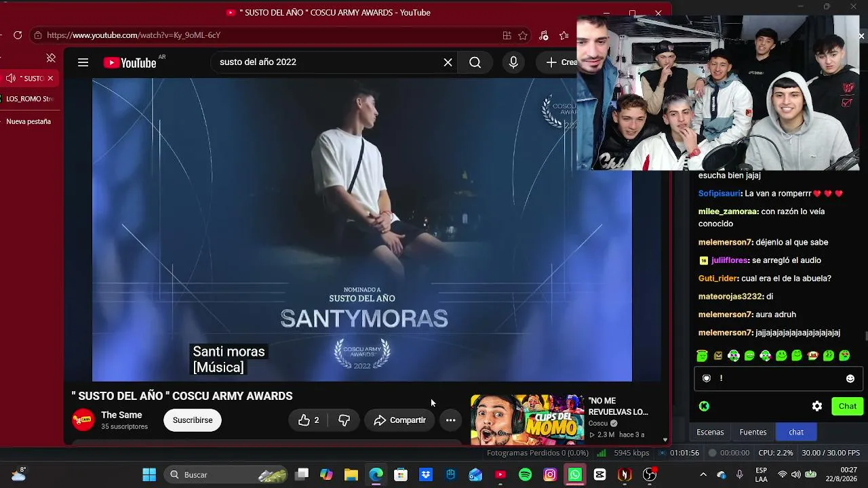Click the Create button on YouTube
The width and height of the screenshot is (868, 488).
coord(561,62)
